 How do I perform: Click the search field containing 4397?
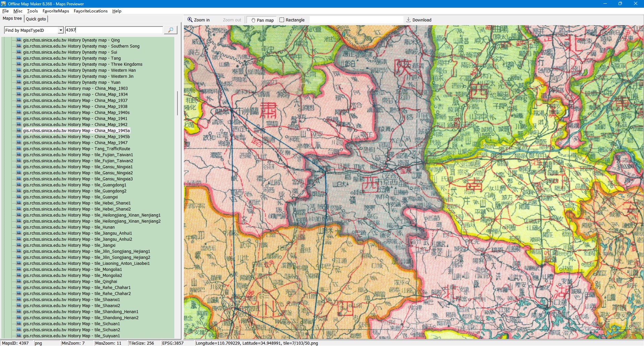(x=114, y=30)
